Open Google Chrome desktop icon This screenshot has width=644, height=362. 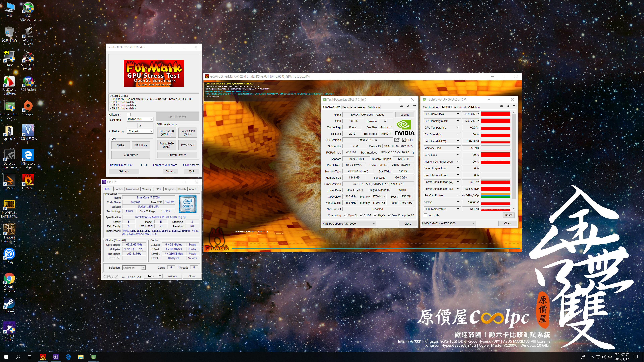tap(9, 283)
